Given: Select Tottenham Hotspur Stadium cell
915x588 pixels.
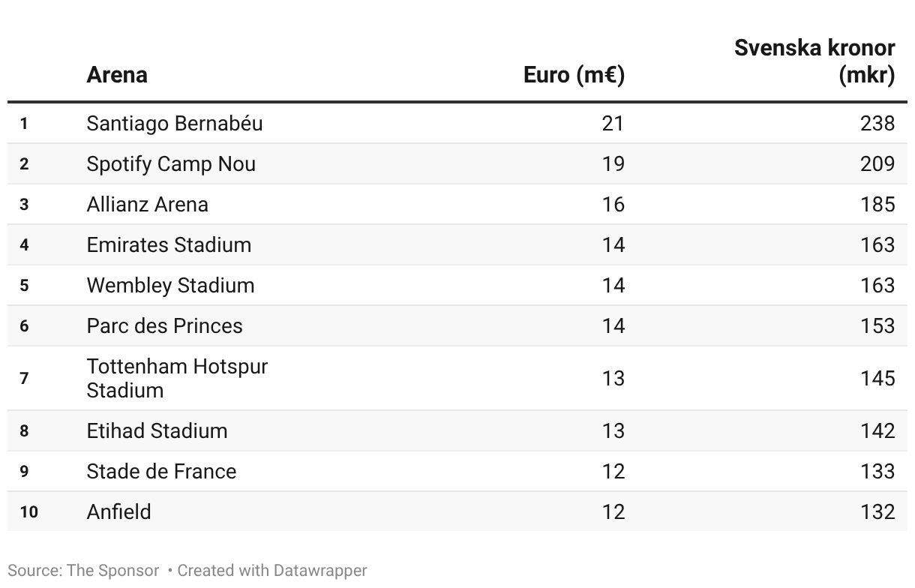Looking at the screenshot, I should pyautogui.click(x=177, y=378).
